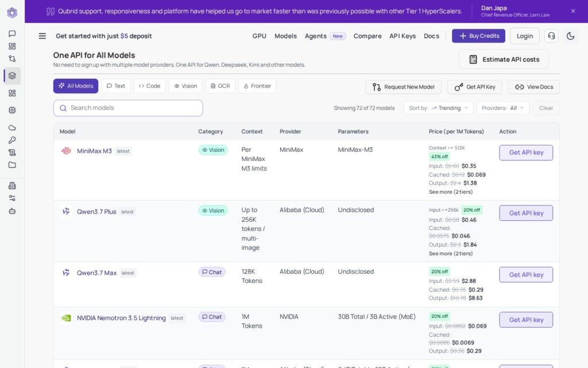Click the Login button
The image size is (588, 368).
(525, 36)
